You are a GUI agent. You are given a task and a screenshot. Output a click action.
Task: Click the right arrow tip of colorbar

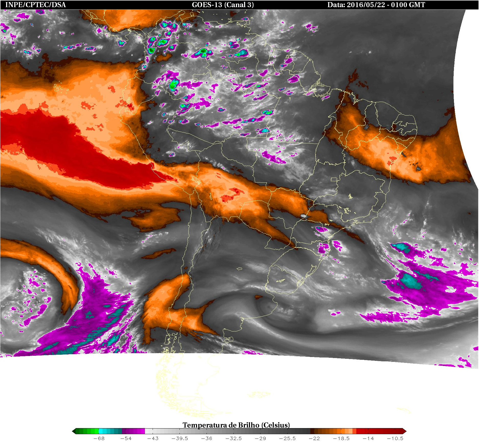[405, 431]
